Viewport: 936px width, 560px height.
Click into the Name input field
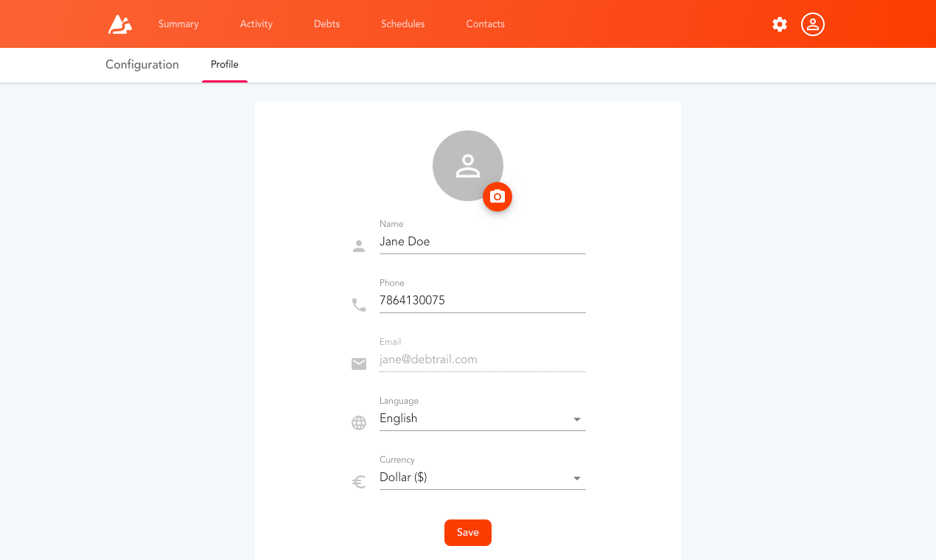(483, 241)
